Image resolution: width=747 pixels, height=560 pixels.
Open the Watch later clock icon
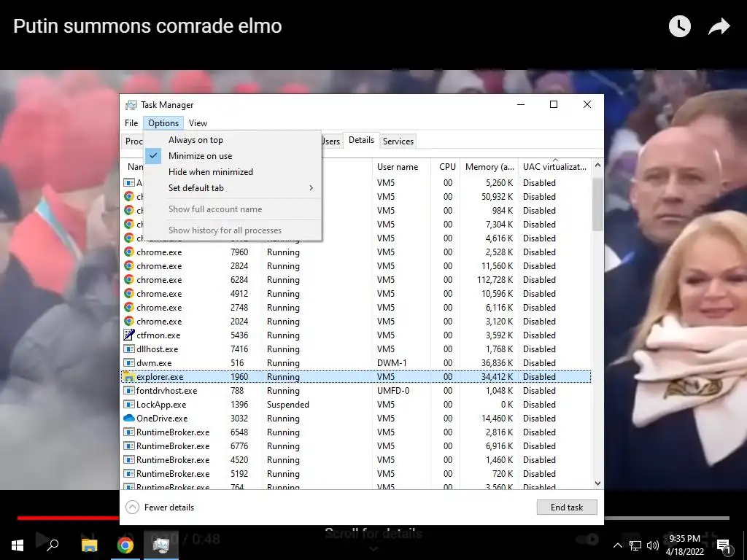click(679, 26)
